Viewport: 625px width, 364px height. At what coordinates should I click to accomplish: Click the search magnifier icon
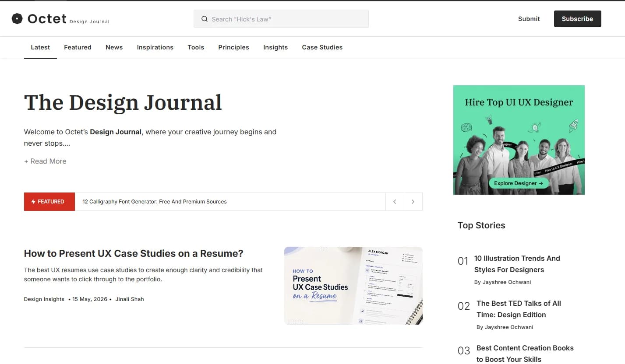tap(204, 19)
